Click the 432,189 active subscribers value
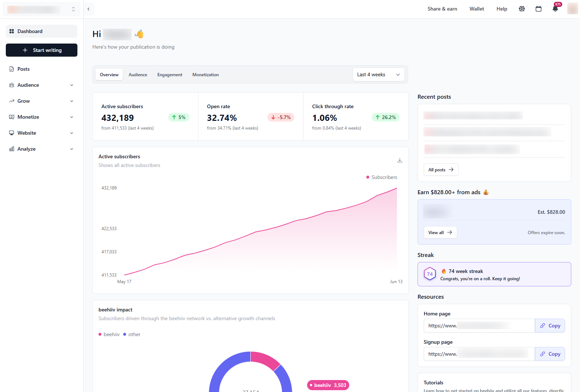Image resolution: width=580 pixels, height=392 pixels. coord(117,118)
